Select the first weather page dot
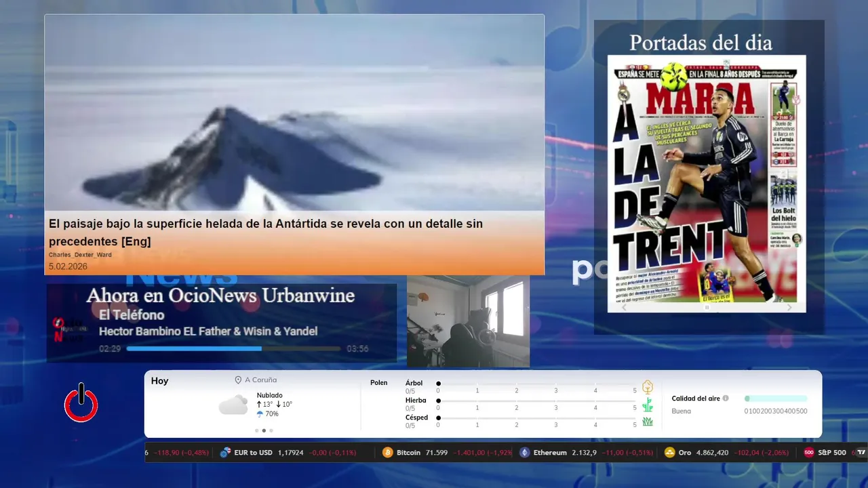The height and width of the screenshot is (488, 868). pos(256,430)
